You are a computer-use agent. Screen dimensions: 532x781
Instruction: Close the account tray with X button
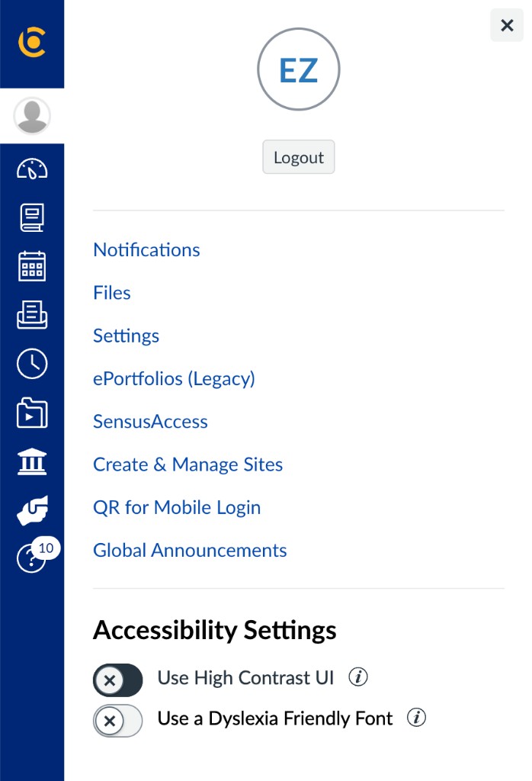507,25
